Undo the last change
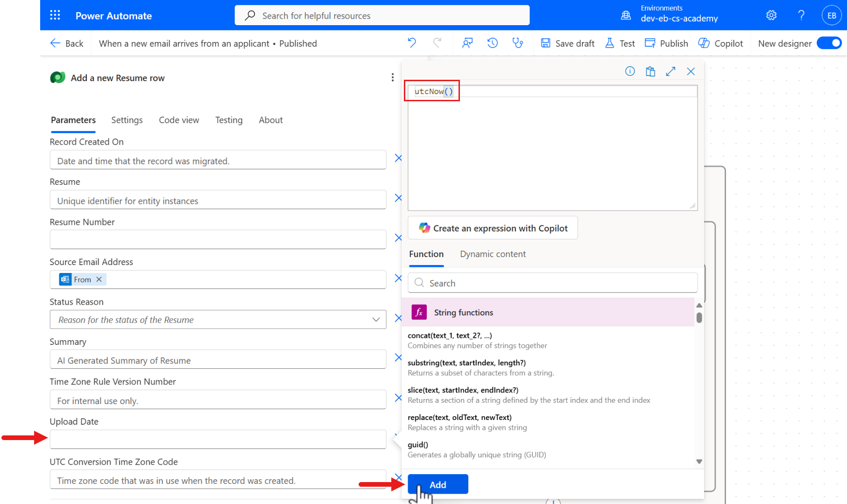The height and width of the screenshot is (504, 847). point(411,43)
